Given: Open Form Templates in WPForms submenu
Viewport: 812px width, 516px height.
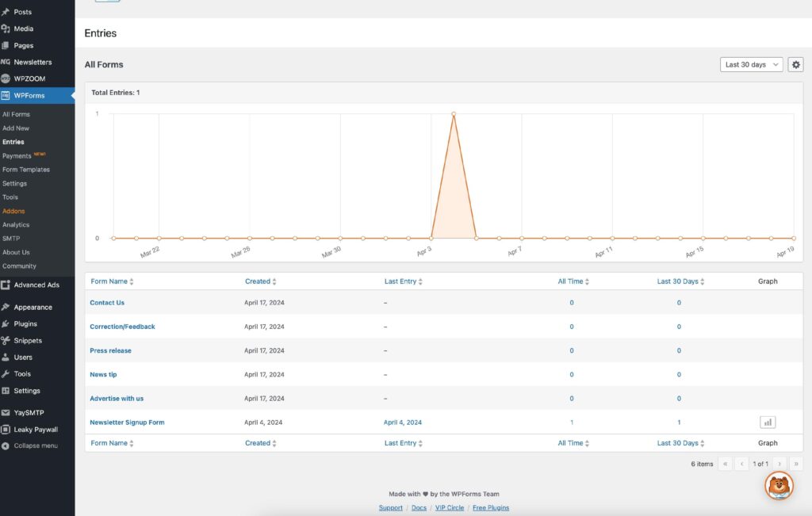Looking at the screenshot, I should [26, 170].
